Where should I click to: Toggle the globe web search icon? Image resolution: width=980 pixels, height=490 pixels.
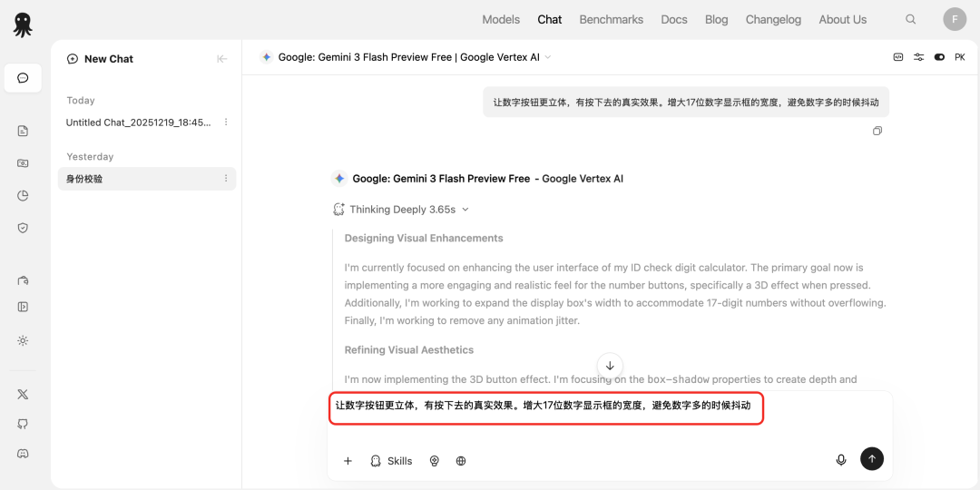(x=461, y=461)
